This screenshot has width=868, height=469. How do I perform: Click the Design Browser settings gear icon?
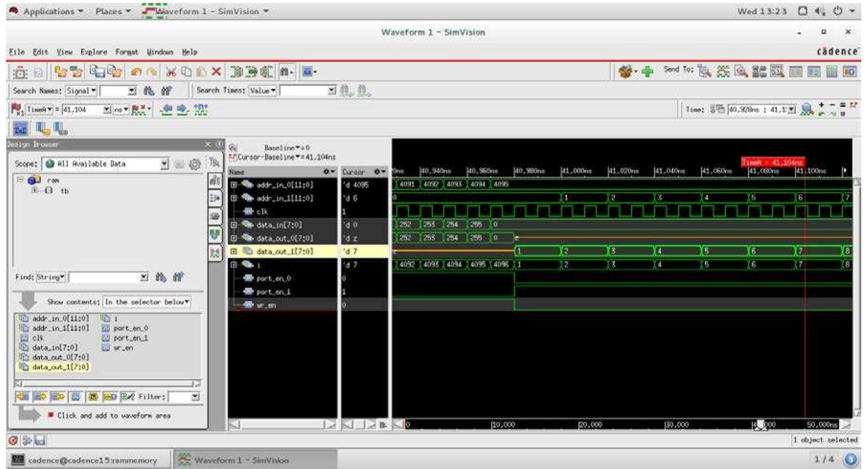(x=195, y=164)
